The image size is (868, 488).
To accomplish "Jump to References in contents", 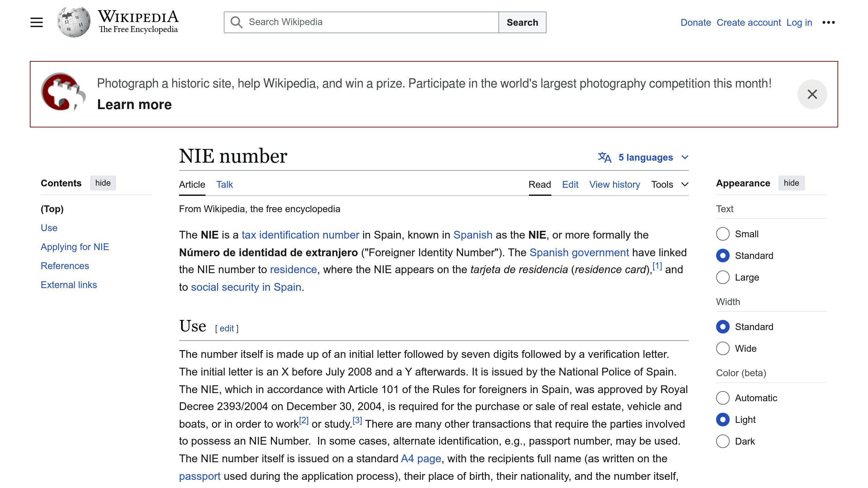I will coord(65,266).
